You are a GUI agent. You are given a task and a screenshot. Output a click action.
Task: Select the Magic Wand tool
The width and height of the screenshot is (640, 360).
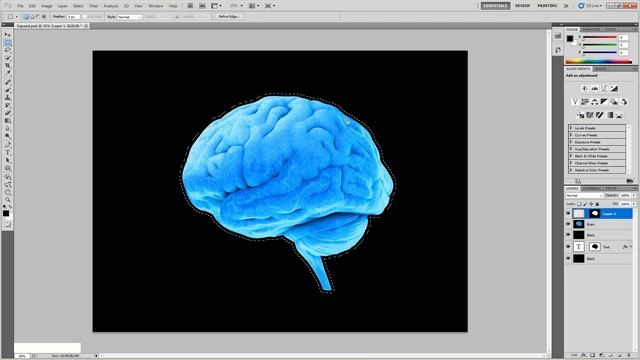(8, 58)
